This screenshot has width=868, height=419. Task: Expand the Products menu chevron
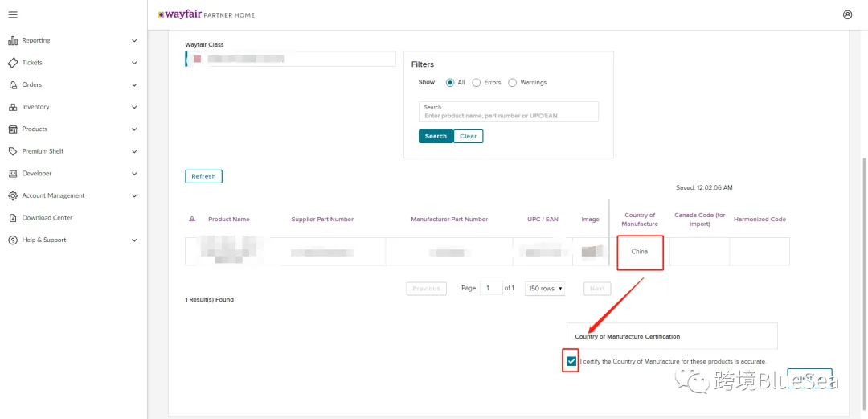pyautogui.click(x=134, y=129)
